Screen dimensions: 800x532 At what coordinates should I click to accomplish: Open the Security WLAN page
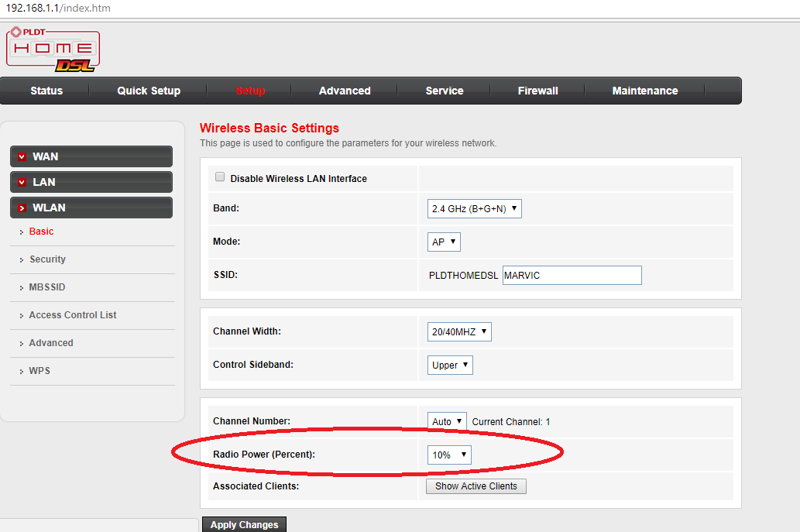point(47,259)
